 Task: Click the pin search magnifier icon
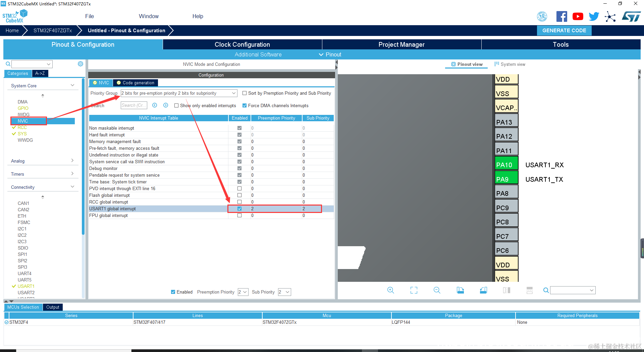tap(546, 290)
